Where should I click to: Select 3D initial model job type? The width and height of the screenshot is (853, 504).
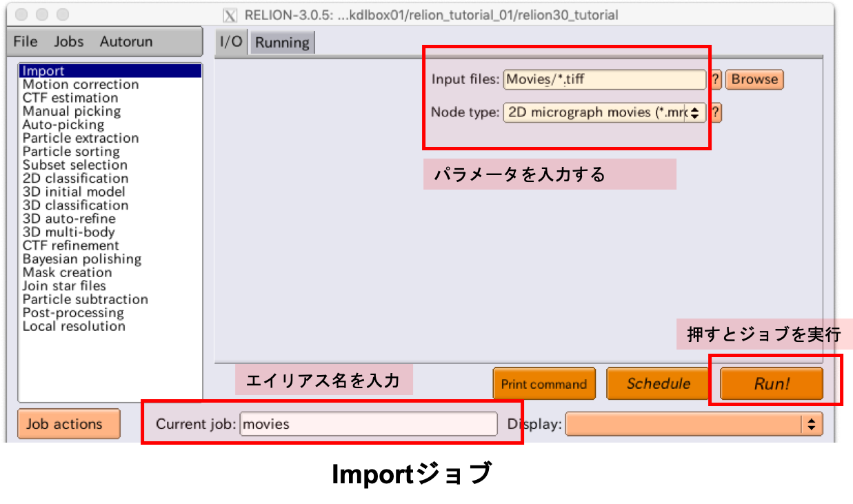111,192
